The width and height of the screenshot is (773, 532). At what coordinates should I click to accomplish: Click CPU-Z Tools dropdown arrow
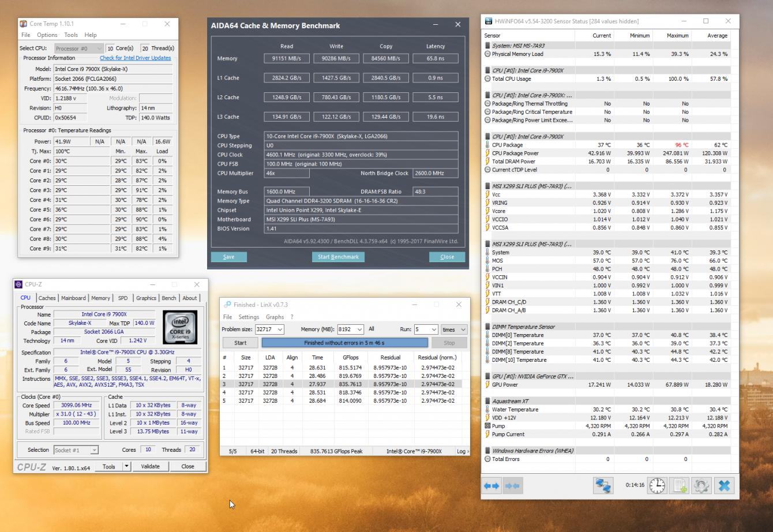(x=127, y=466)
